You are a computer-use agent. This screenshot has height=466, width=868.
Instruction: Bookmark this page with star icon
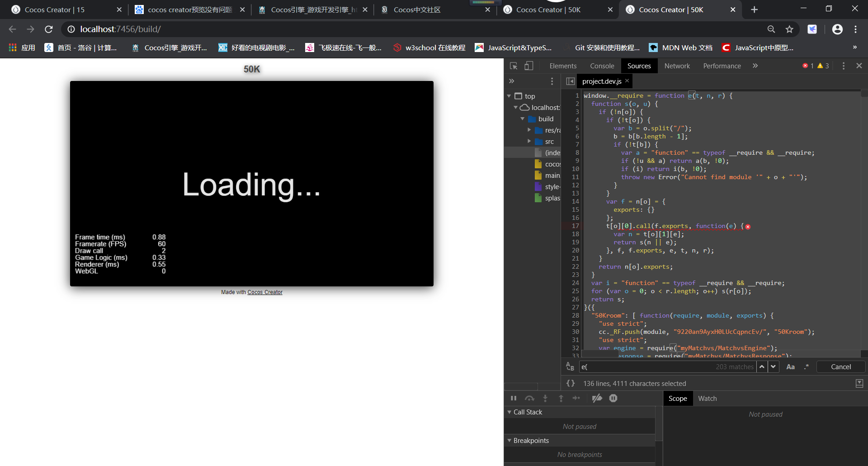(789, 29)
